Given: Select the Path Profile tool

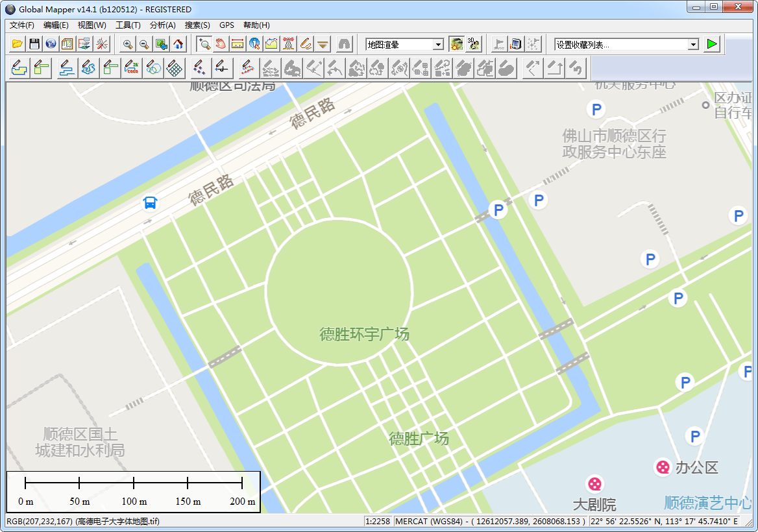Looking at the screenshot, I should click(x=271, y=45).
